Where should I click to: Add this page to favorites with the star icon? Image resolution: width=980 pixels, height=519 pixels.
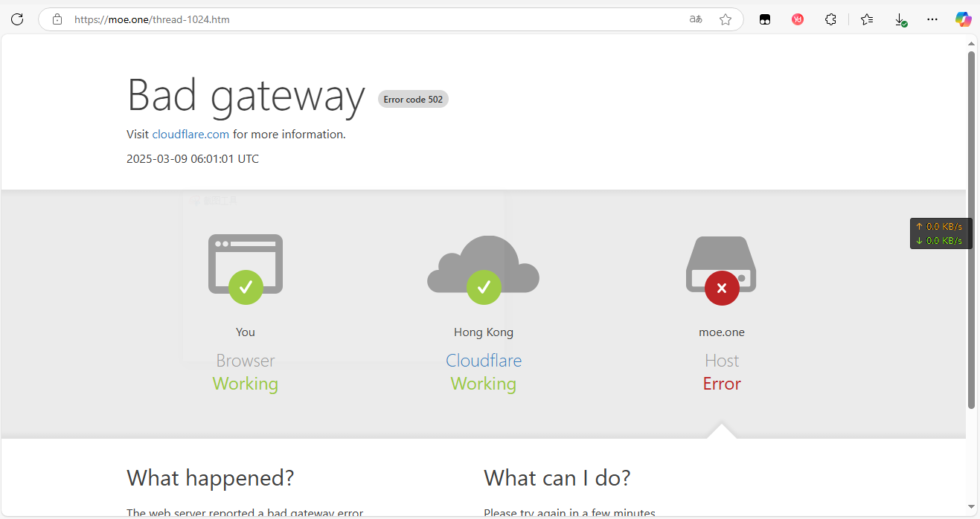pyautogui.click(x=726, y=19)
